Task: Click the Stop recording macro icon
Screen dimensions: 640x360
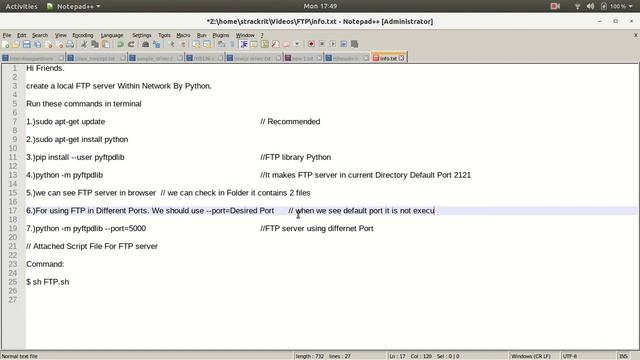Action: 322,44
